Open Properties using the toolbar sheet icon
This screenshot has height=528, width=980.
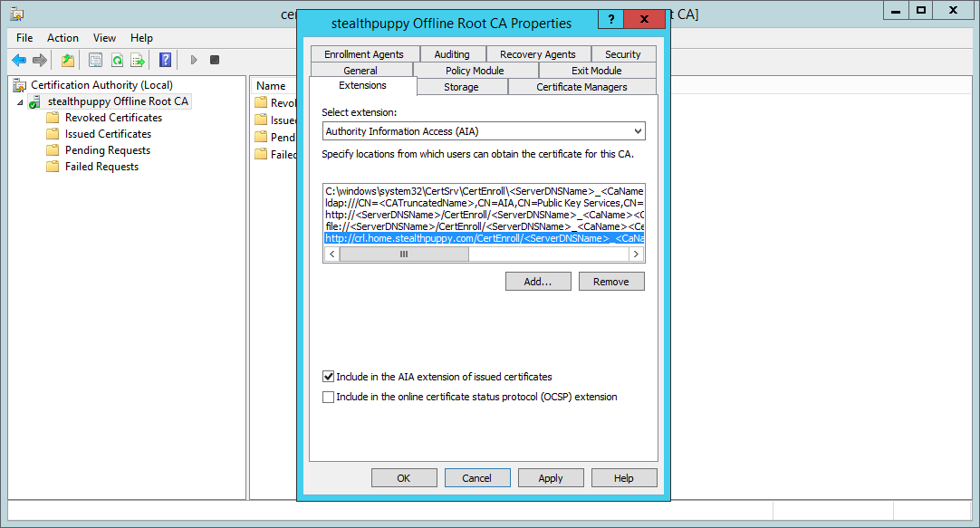click(x=96, y=60)
